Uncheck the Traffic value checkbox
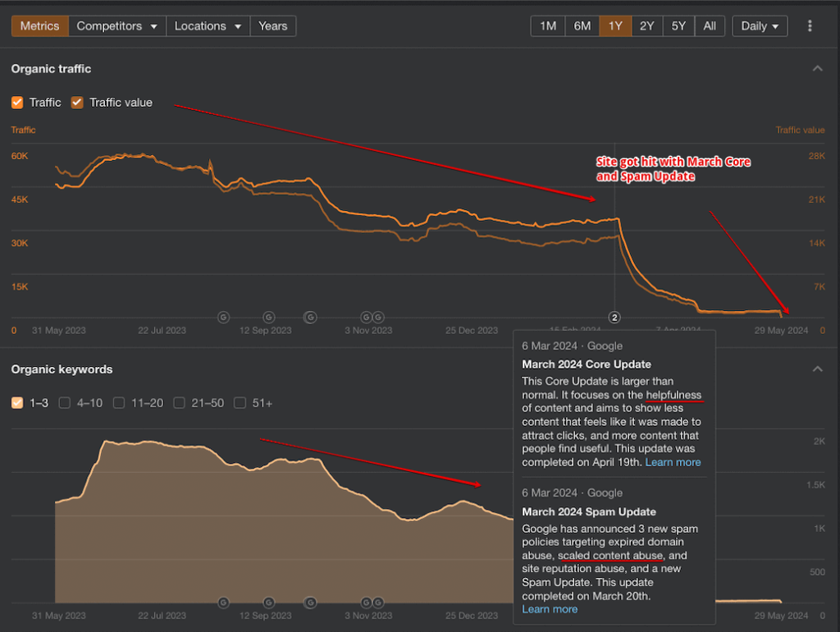 77,103
